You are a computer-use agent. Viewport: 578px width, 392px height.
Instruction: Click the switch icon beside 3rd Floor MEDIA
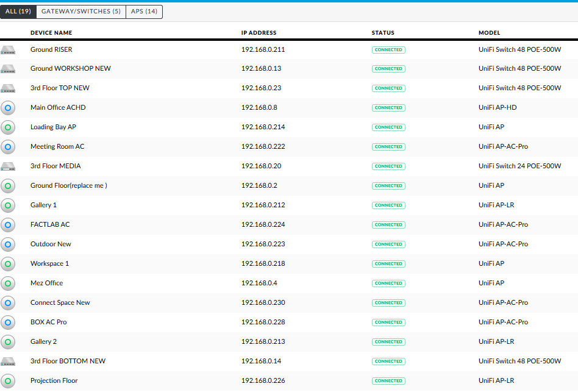[8, 166]
